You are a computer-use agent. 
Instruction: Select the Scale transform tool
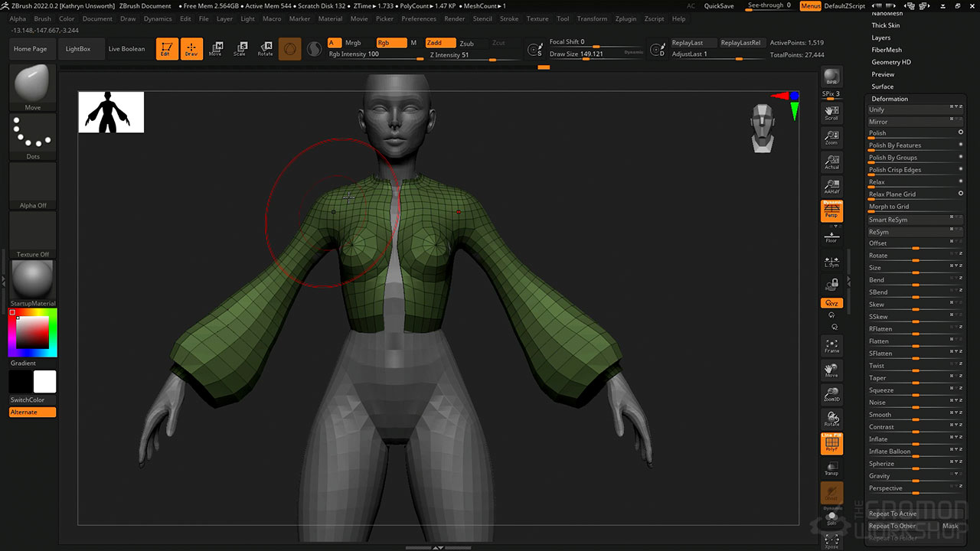(x=240, y=49)
